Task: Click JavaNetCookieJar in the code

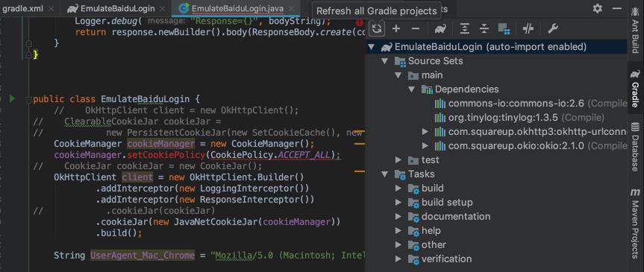Action: tap(216, 222)
